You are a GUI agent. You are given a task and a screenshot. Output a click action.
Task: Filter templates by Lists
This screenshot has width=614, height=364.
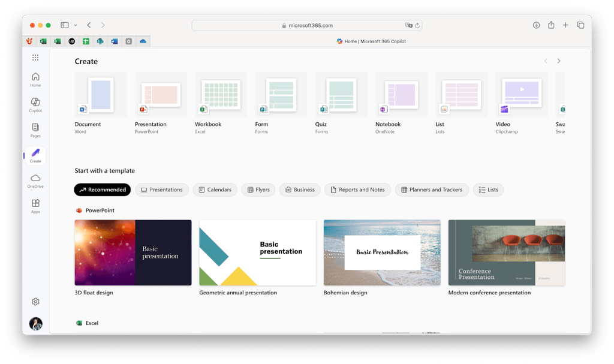[488, 189]
